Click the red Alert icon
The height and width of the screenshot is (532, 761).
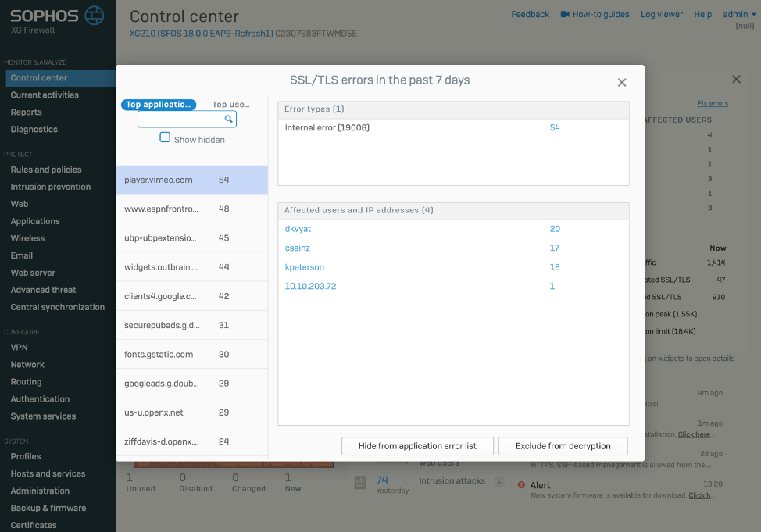pos(521,485)
